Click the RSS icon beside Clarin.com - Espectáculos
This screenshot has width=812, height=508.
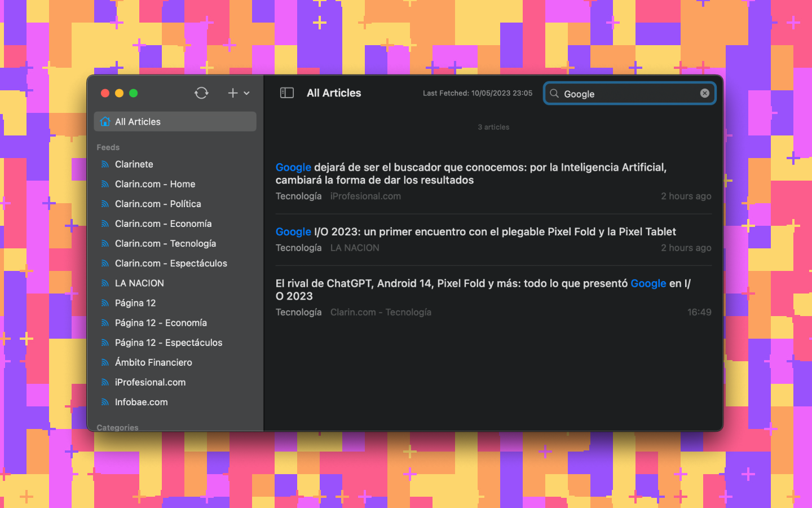pyautogui.click(x=105, y=263)
